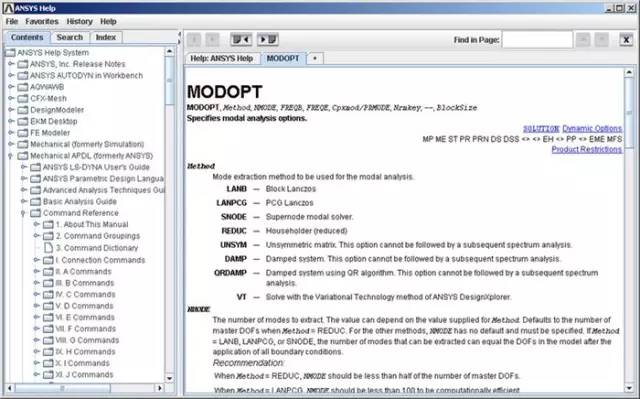This screenshot has width=640, height=399.
Task: Switch to the Search tab
Action: pyautogui.click(x=70, y=37)
